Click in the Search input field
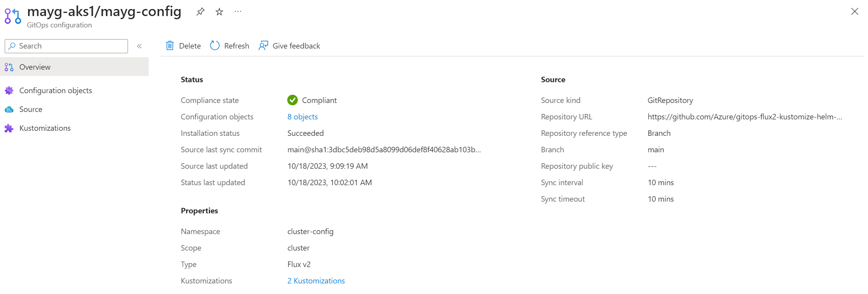Screen dimensions: 868x294 pos(70,46)
